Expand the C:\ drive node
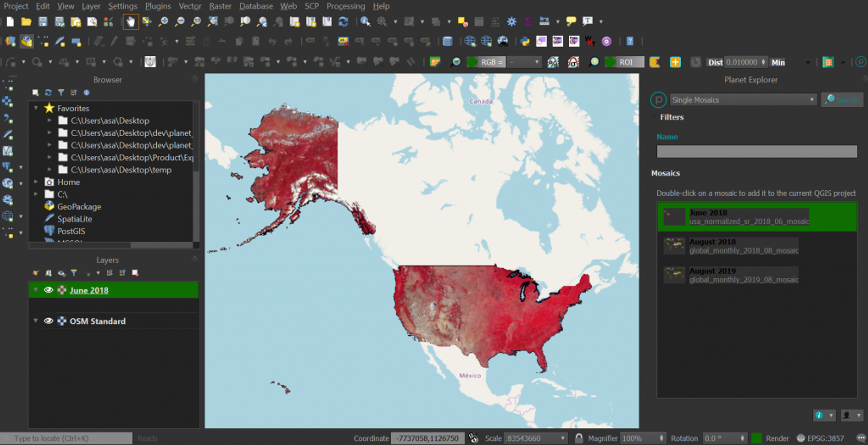This screenshot has width=868, height=445. [36, 194]
